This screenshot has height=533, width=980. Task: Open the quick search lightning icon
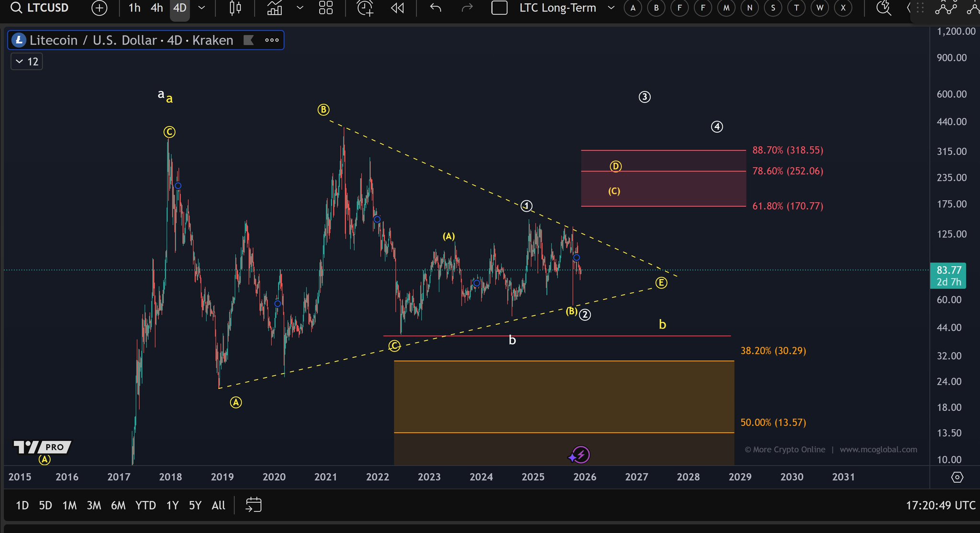(883, 8)
